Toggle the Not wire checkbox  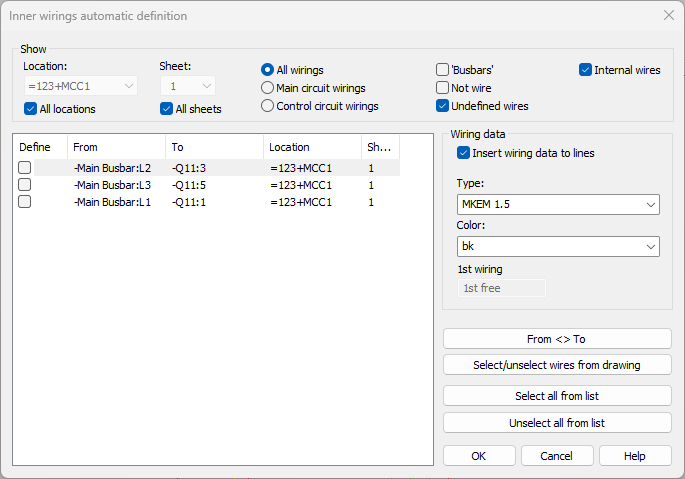[x=443, y=88]
